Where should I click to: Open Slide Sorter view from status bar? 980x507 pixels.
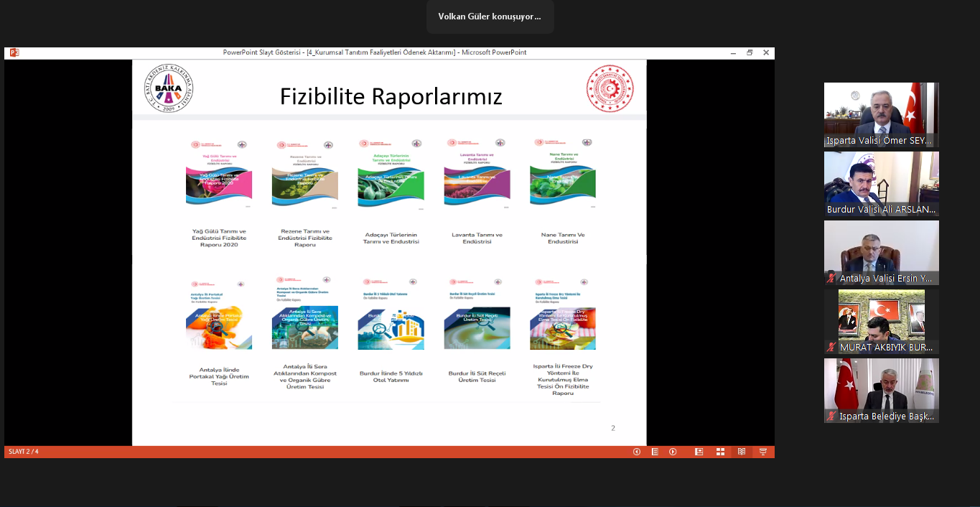(x=720, y=452)
